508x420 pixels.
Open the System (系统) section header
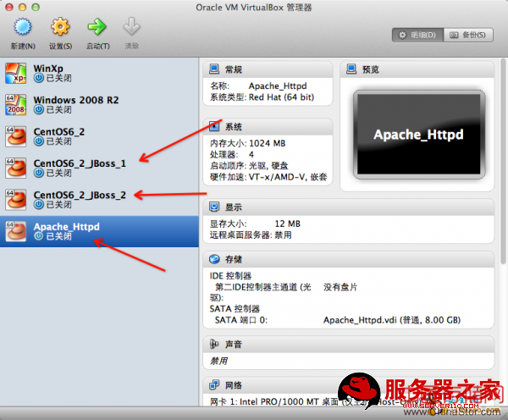tap(233, 126)
